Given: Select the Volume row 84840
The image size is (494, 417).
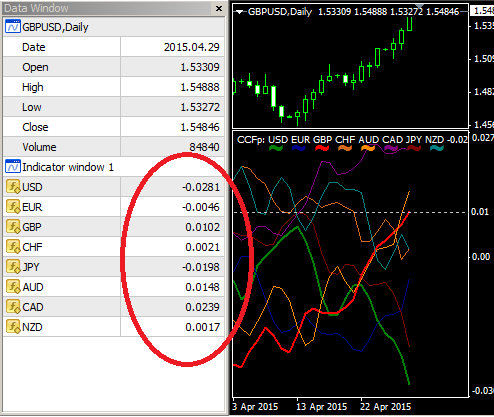Looking at the screenshot, I should tap(113, 147).
